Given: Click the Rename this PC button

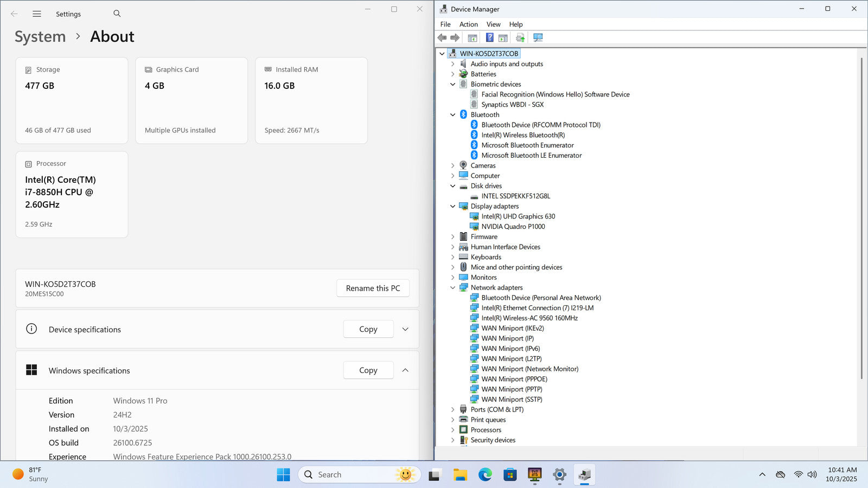Looking at the screenshot, I should point(373,288).
